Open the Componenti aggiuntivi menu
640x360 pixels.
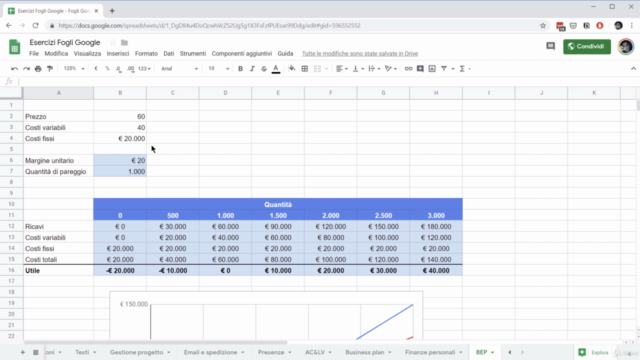(x=242, y=53)
